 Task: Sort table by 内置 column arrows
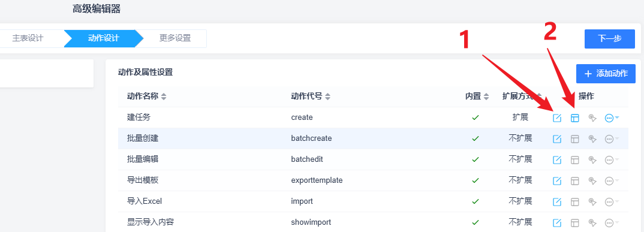click(x=486, y=97)
